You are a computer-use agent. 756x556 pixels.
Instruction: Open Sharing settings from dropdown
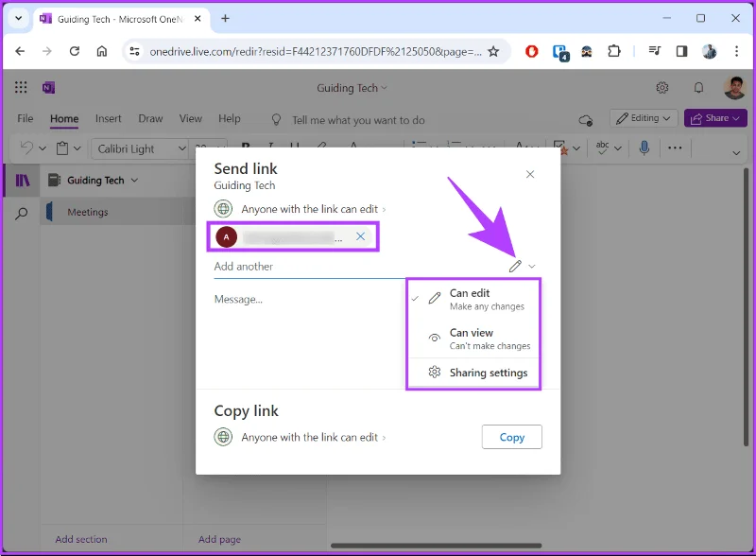[x=473, y=373]
